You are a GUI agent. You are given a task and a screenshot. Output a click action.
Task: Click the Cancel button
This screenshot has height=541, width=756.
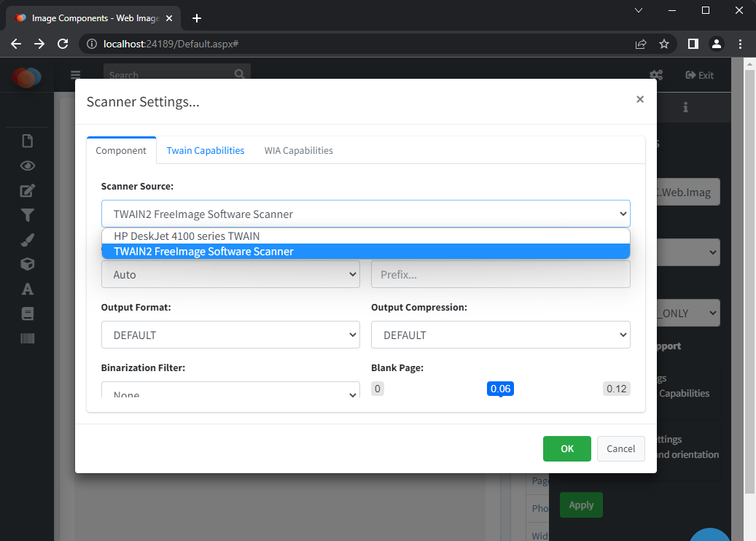click(x=620, y=448)
